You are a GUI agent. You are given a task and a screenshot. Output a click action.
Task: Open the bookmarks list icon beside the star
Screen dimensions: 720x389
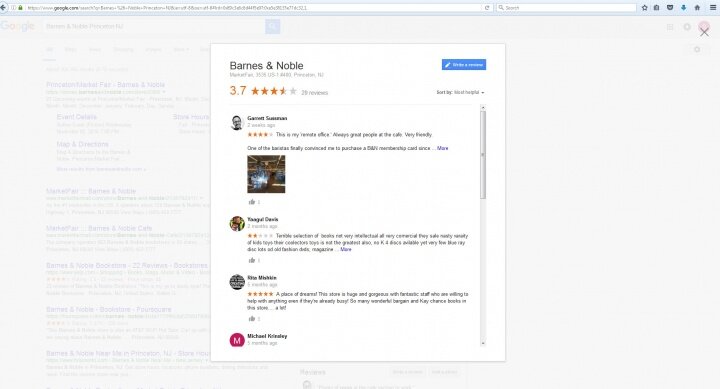657,8
